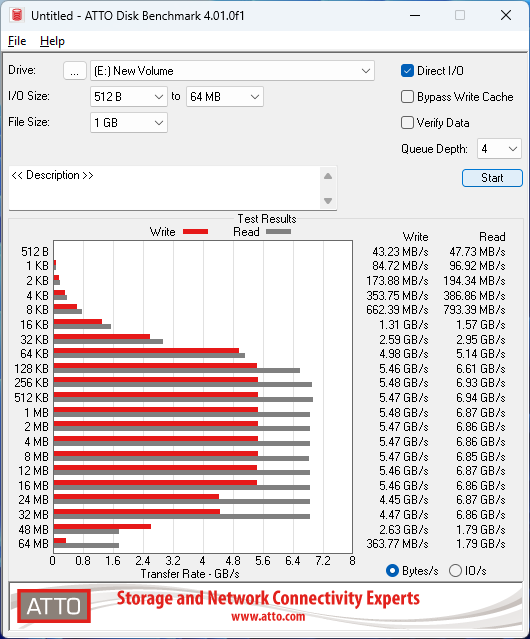Viewport: 530px width, 639px height.
Task: Open the File menu
Action: (x=17, y=41)
